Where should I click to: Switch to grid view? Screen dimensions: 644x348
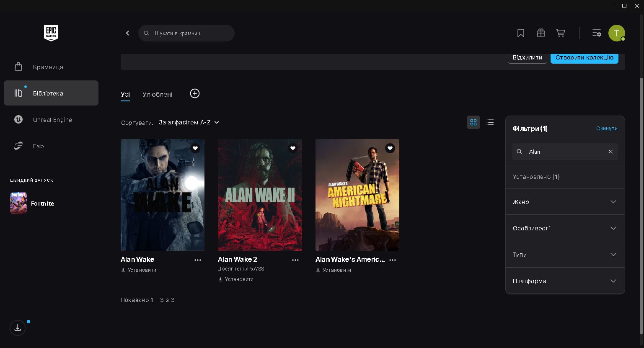tap(473, 122)
